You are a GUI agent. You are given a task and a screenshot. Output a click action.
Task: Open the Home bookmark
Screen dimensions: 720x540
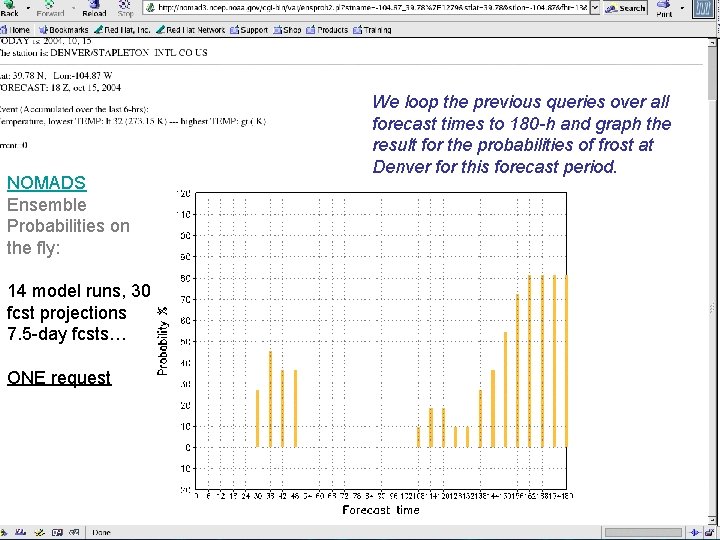click(15, 30)
